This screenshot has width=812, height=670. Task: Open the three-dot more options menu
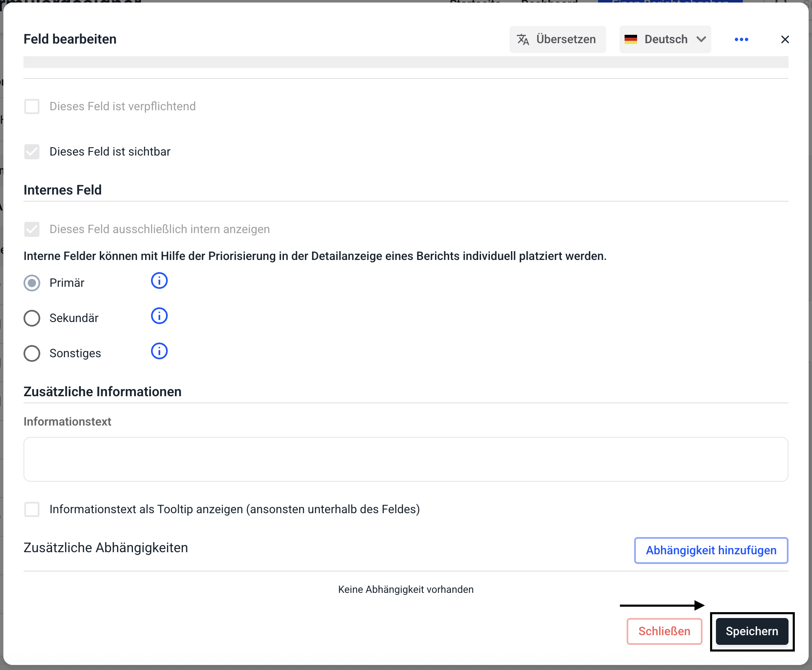[x=741, y=39]
